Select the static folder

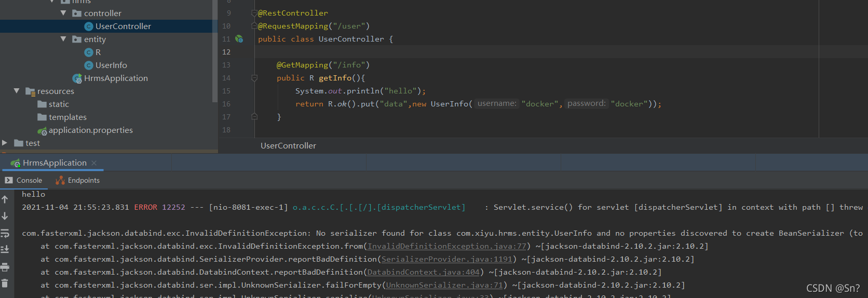[59, 104]
